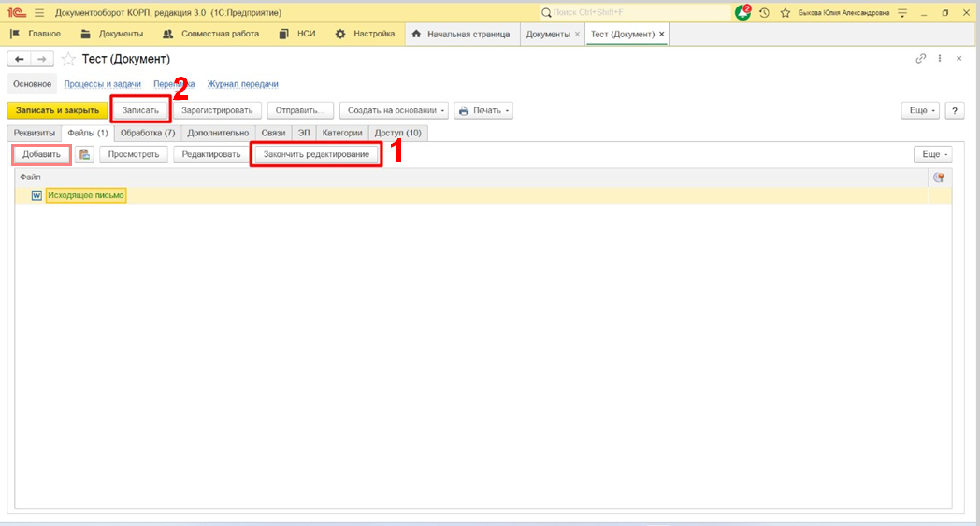
Task: Switch to the Обработка (7) tab
Action: 148,133
